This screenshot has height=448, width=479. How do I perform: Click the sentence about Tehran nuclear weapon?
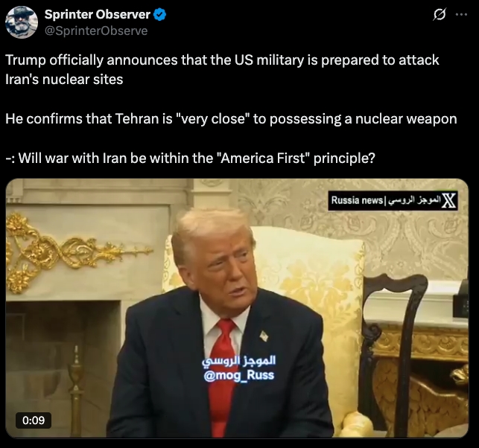231,119
